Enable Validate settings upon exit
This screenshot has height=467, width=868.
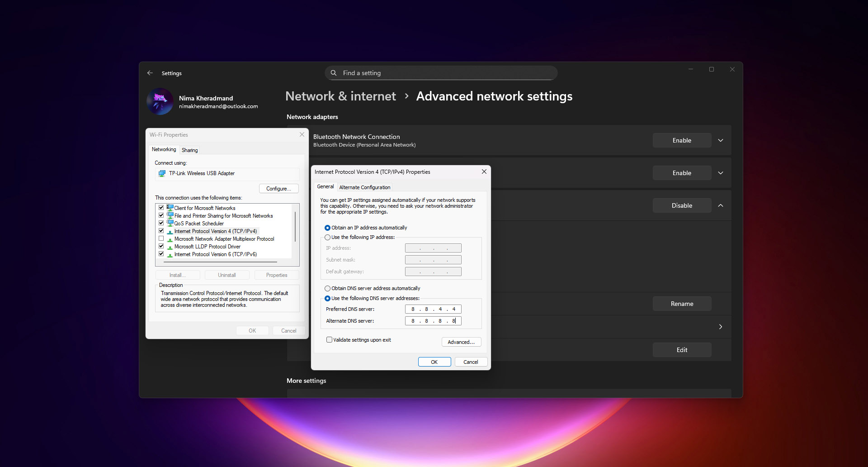[x=329, y=339]
